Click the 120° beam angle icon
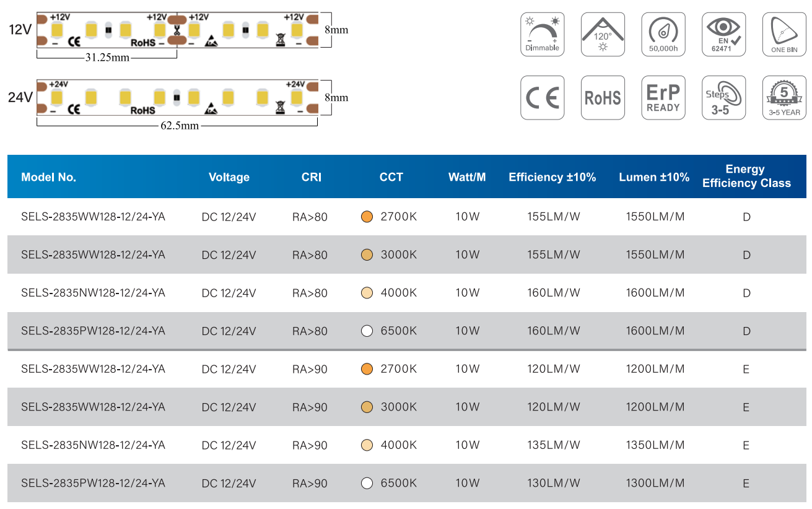 [x=603, y=34]
